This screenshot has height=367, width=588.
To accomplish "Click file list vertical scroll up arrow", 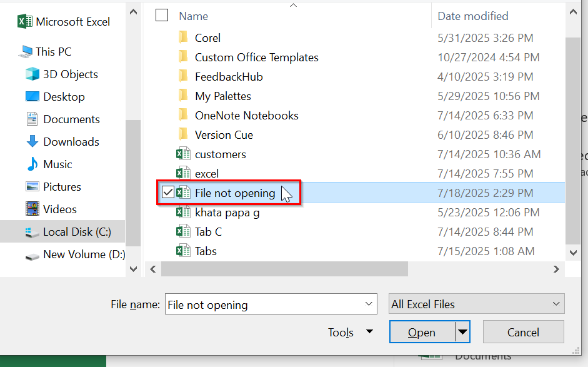I will [x=573, y=12].
